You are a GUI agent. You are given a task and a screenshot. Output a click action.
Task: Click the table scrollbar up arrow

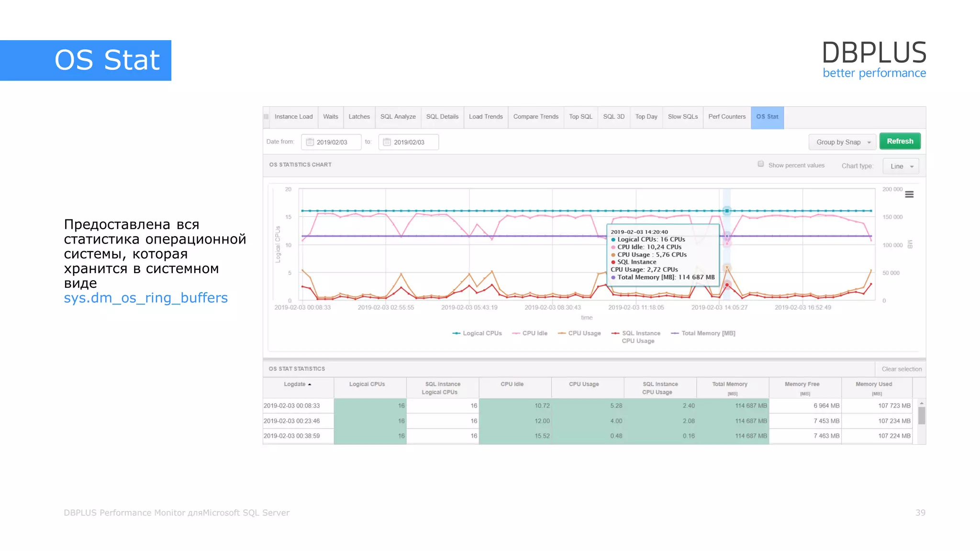[922, 404]
